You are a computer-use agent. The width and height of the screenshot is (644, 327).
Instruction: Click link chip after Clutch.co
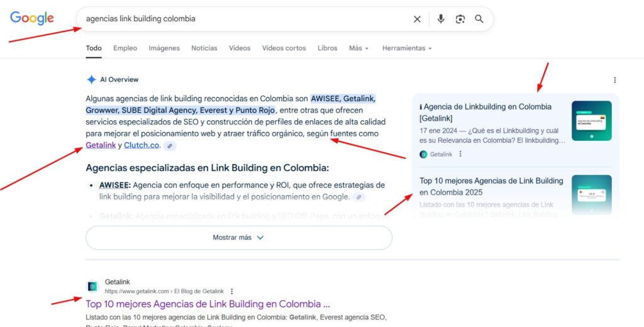pyautogui.click(x=170, y=146)
